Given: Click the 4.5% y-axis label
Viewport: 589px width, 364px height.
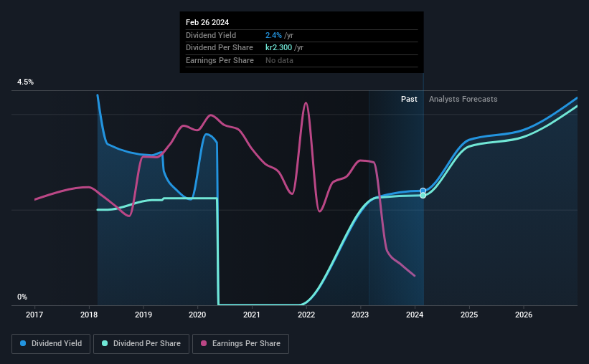Looking at the screenshot, I should pos(26,82).
